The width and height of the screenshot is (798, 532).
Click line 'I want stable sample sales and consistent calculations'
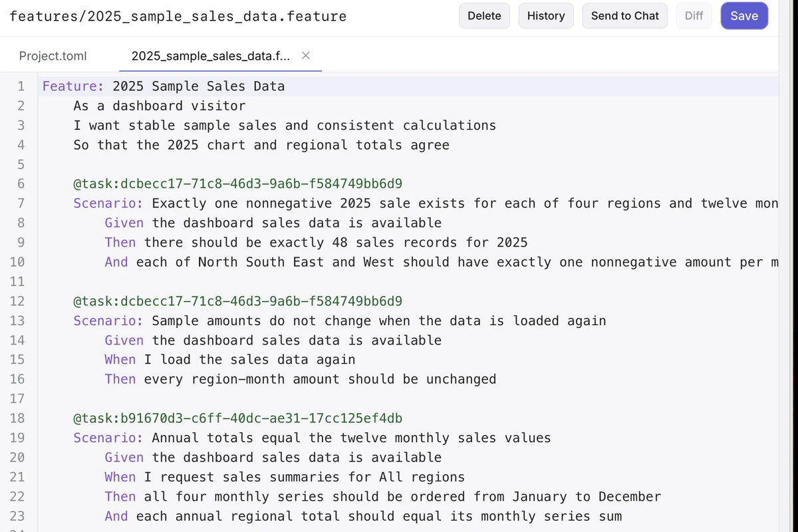tap(285, 126)
